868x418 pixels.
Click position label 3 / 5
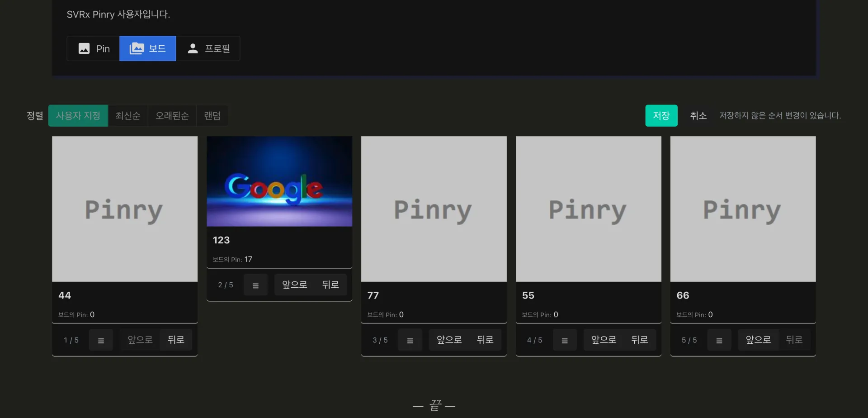pos(380,340)
